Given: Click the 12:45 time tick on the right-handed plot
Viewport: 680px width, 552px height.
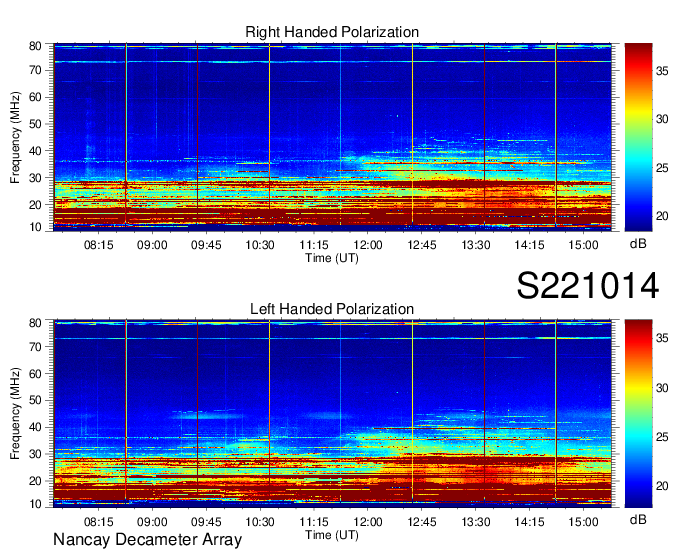Looking at the screenshot, I should (x=422, y=245).
